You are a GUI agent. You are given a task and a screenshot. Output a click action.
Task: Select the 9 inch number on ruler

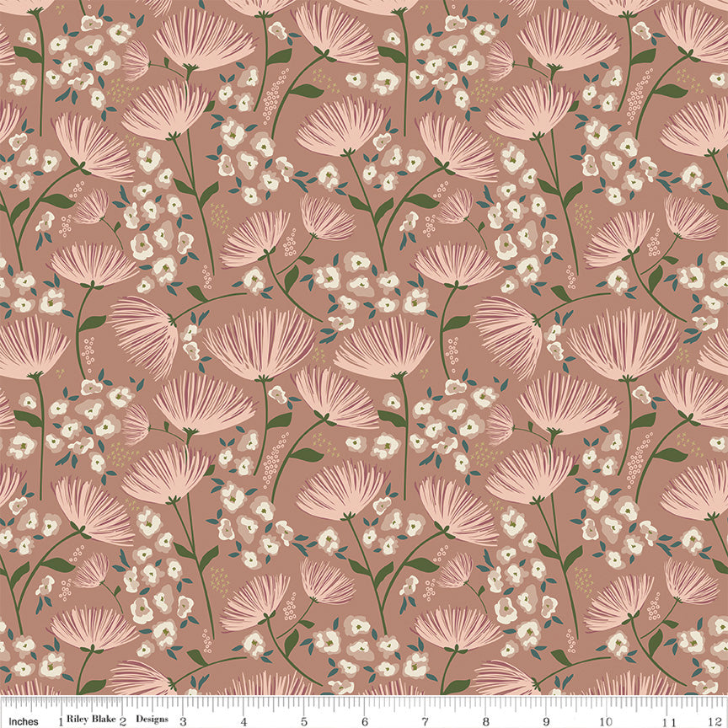pyautogui.click(x=547, y=721)
